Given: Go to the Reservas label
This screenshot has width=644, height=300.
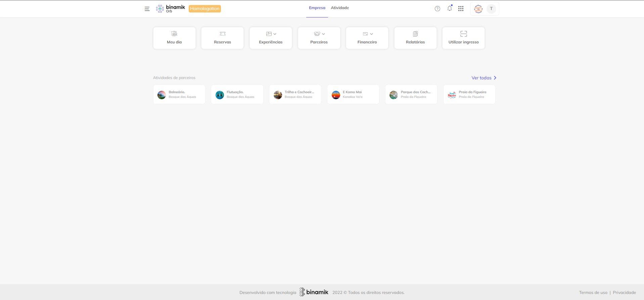Looking at the screenshot, I should tap(223, 42).
